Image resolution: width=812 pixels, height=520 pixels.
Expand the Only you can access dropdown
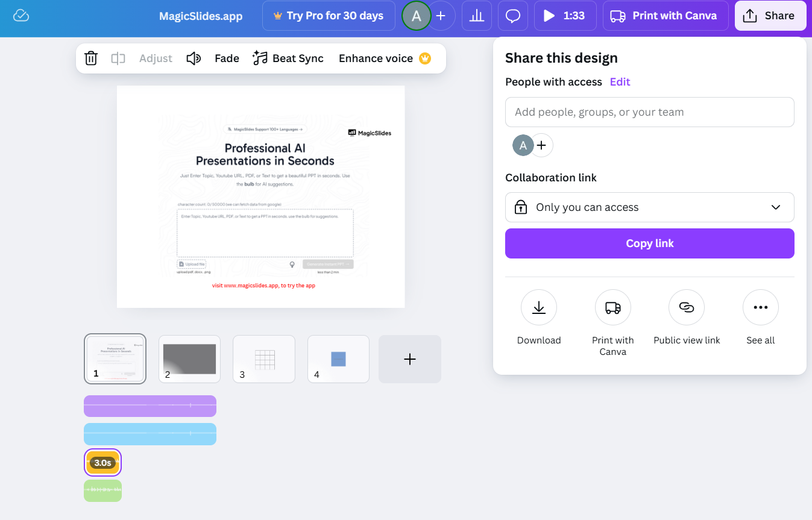coord(649,207)
